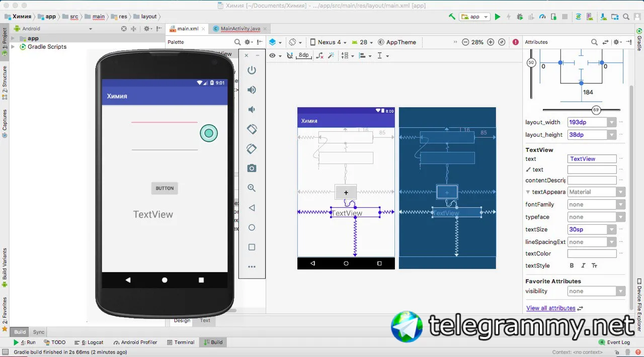This screenshot has width=644, height=357.
Task: Click the emulator power button icon
Action: tap(252, 70)
